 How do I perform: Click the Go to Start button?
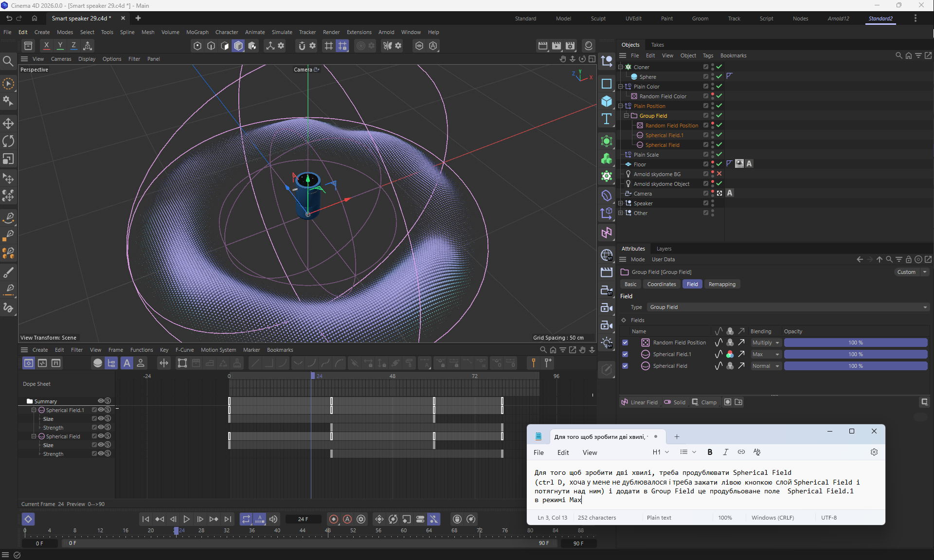pos(145,519)
